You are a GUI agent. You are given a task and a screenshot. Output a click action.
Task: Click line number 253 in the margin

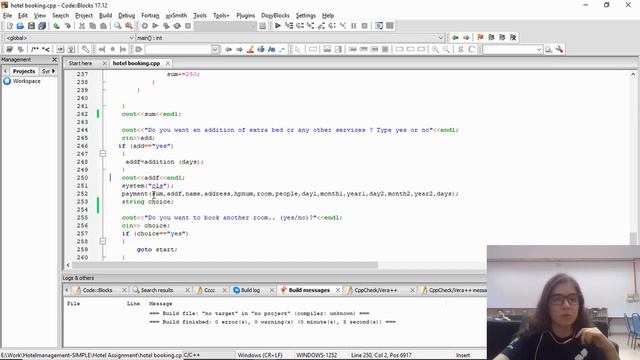click(82, 202)
